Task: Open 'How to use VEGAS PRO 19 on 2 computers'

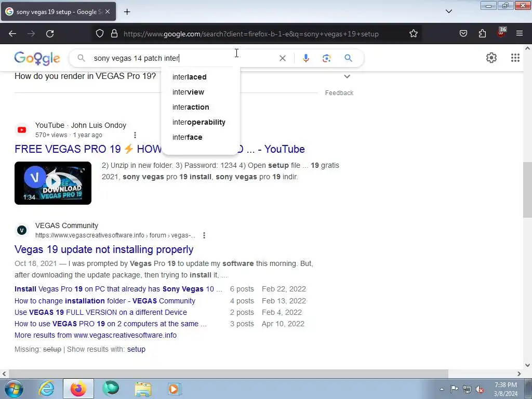Action: [110, 324]
